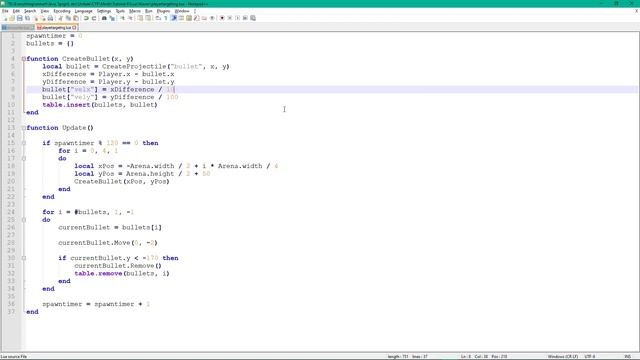
Task: Toggle synchronized vertical scrolling icon
Action: coord(140,18)
